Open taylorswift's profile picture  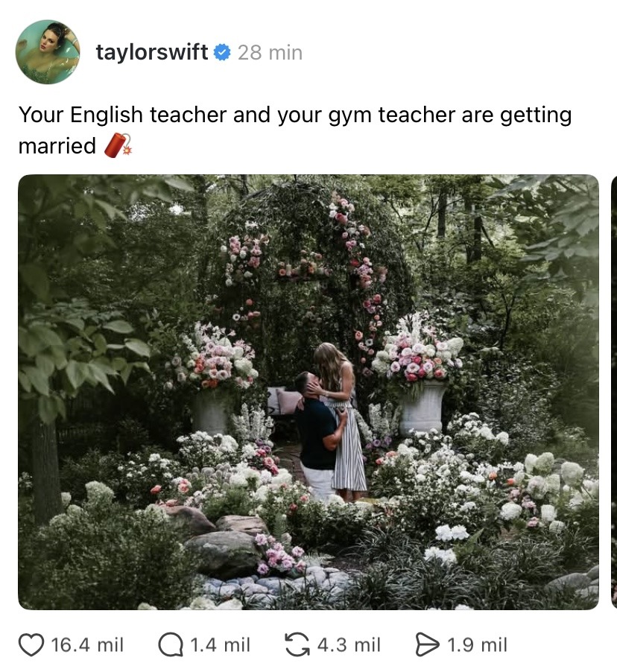tap(48, 52)
